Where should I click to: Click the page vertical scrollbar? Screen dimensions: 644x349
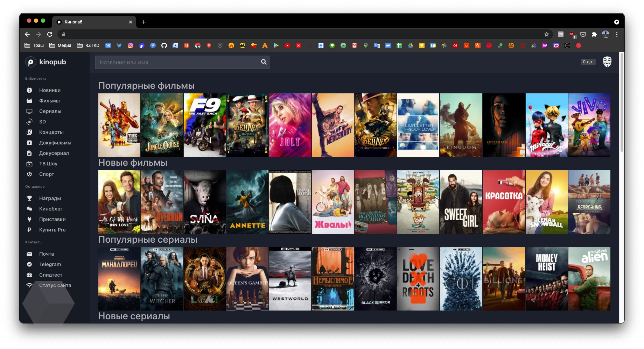622,102
